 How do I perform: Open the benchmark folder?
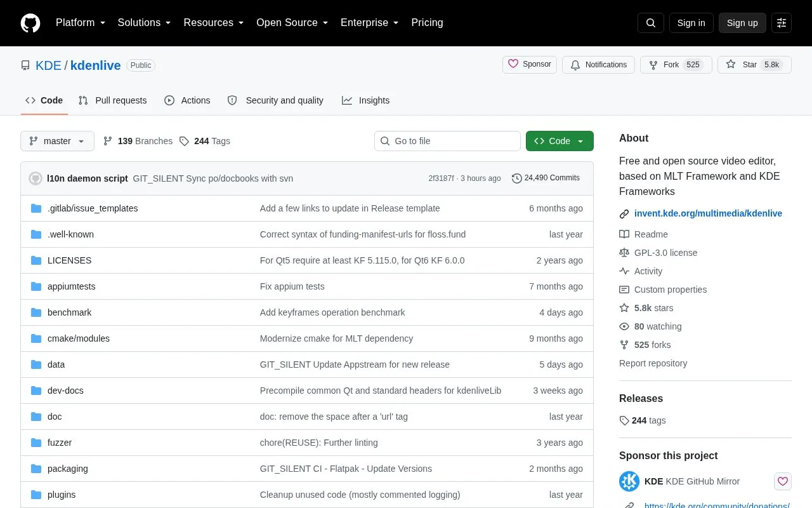[69, 312]
